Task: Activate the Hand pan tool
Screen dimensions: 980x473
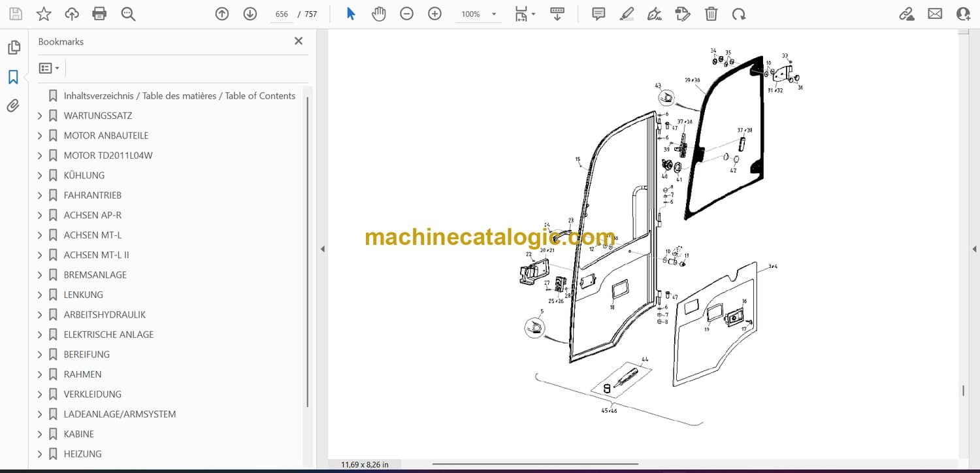Action: tap(379, 14)
